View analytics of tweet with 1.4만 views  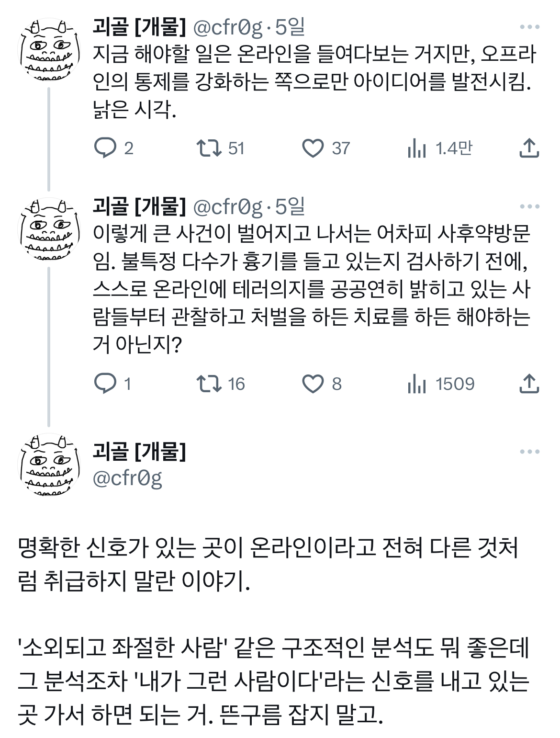pos(417,148)
